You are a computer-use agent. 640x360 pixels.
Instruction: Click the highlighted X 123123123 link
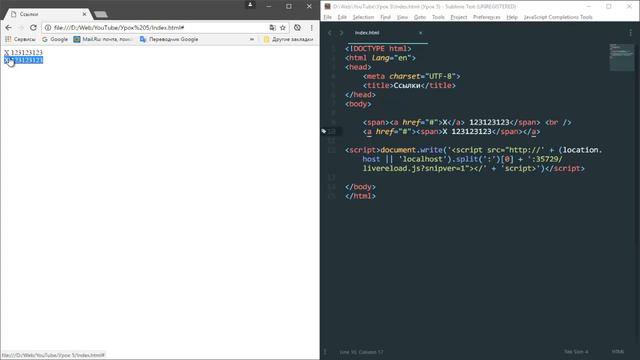coord(23,60)
